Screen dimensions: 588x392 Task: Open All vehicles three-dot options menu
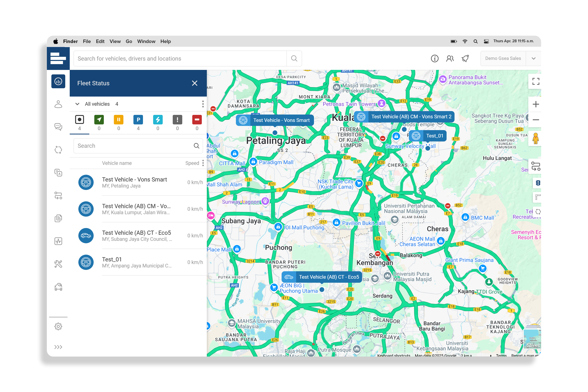click(203, 104)
